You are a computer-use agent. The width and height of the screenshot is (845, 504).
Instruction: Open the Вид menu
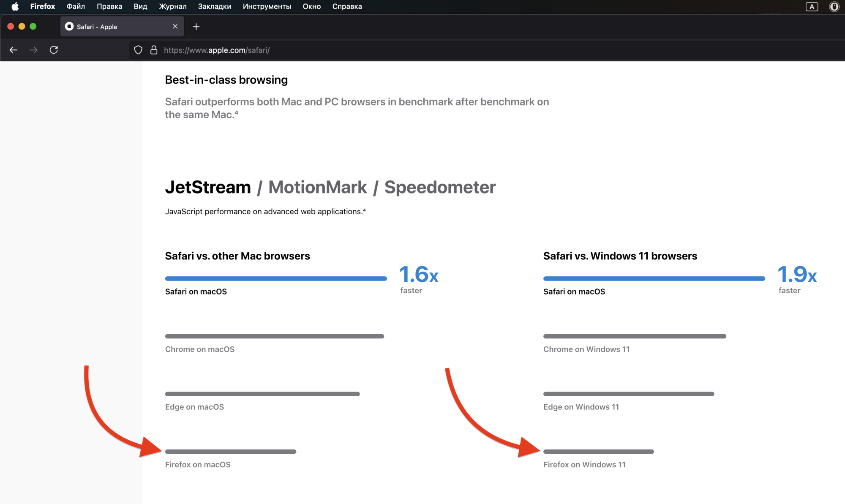tap(140, 6)
